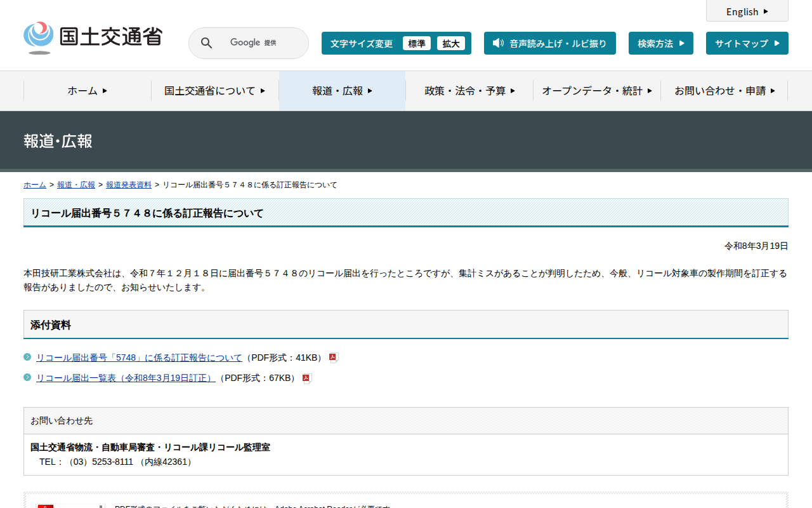812x508 pixels.
Task: Open the 検索方法 help page
Action: coord(660,44)
